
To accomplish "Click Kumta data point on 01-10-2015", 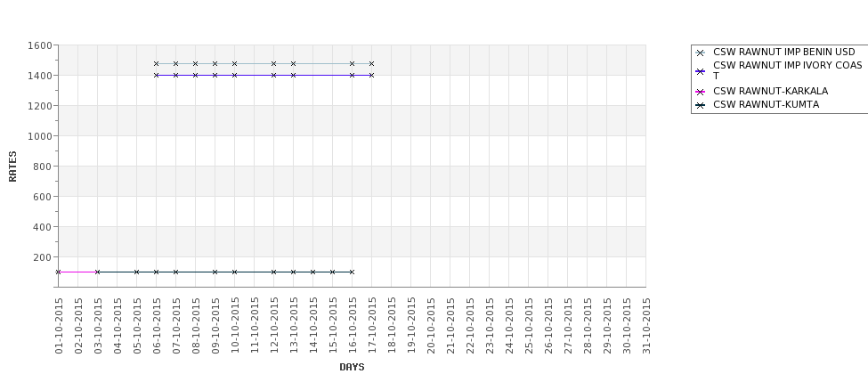I will coord(58,272).
